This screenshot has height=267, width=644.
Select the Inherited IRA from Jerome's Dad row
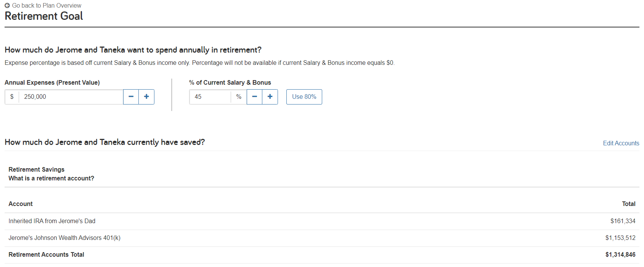point(322,221)
